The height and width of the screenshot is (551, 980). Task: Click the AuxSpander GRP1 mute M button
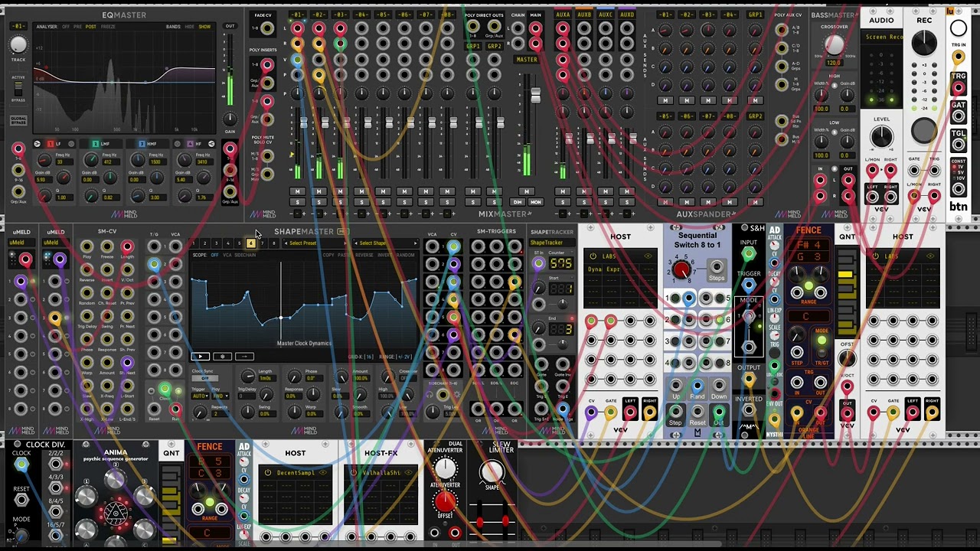coord(755,100)
